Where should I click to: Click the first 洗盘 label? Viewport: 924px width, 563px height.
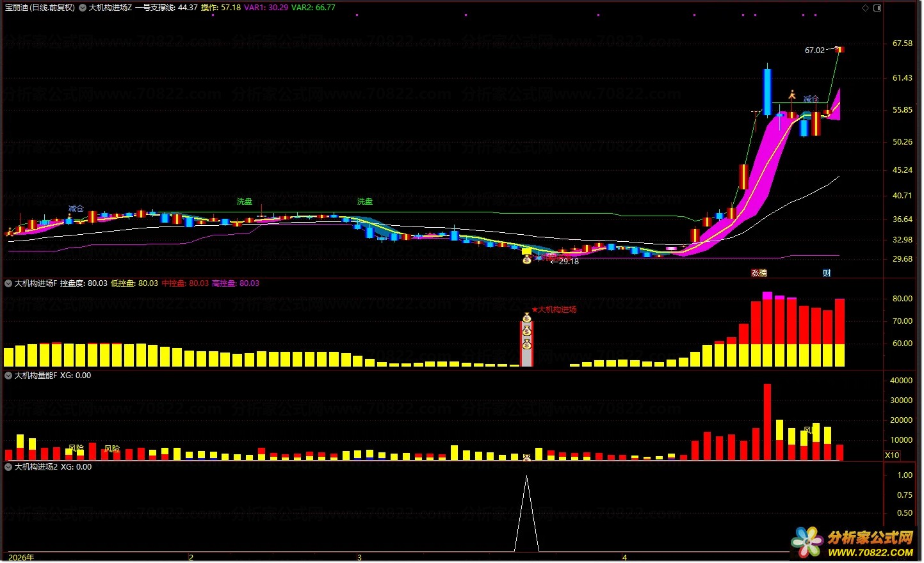245,202
